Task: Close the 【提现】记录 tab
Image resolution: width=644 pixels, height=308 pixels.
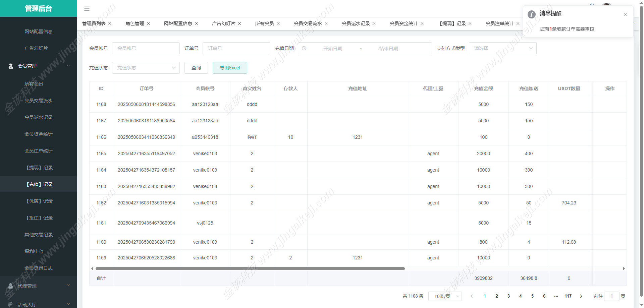Action: (x=470, y=23)
